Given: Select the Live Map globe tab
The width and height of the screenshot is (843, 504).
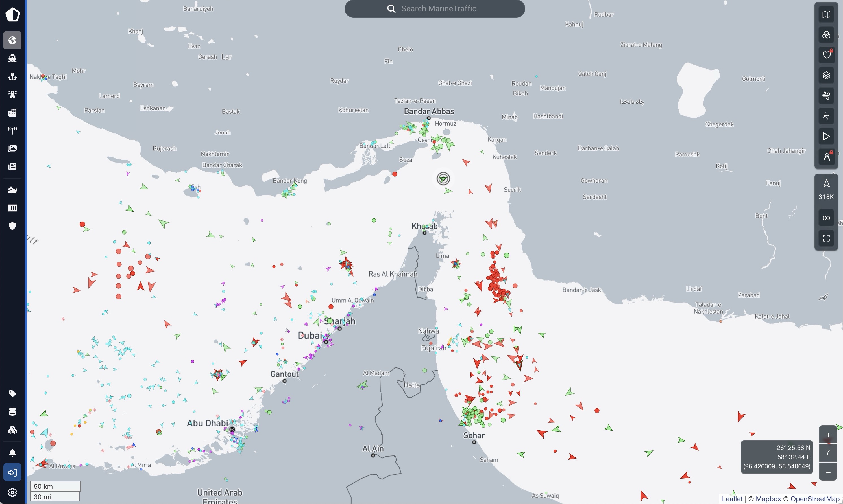Looking at the screenshot, I should 13,40.
